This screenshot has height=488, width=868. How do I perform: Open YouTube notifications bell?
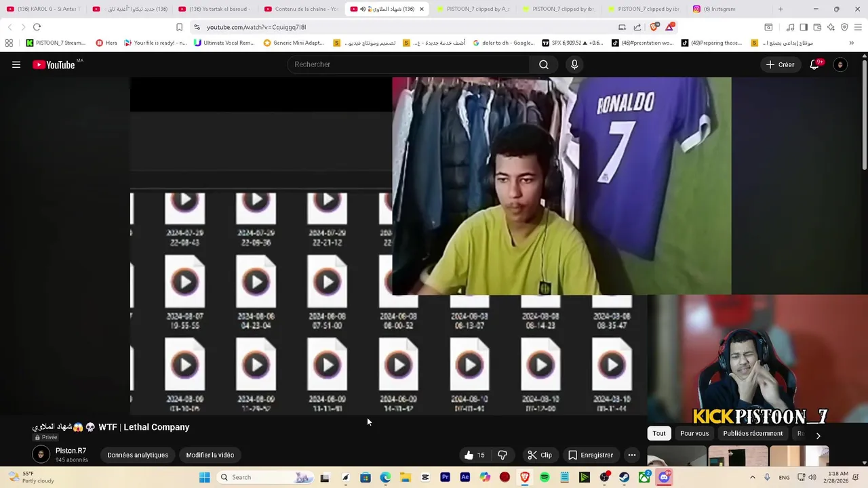pos(814,64)
